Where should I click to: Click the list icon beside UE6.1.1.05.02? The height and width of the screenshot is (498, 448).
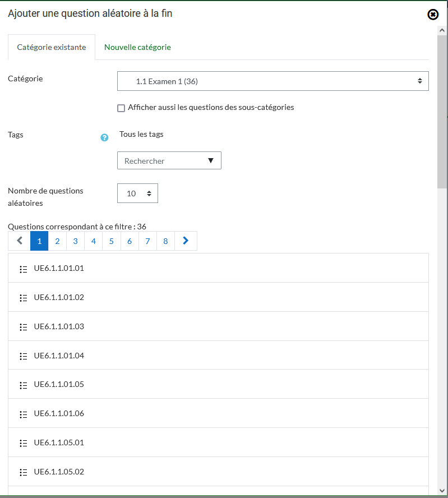pos(23,472)
